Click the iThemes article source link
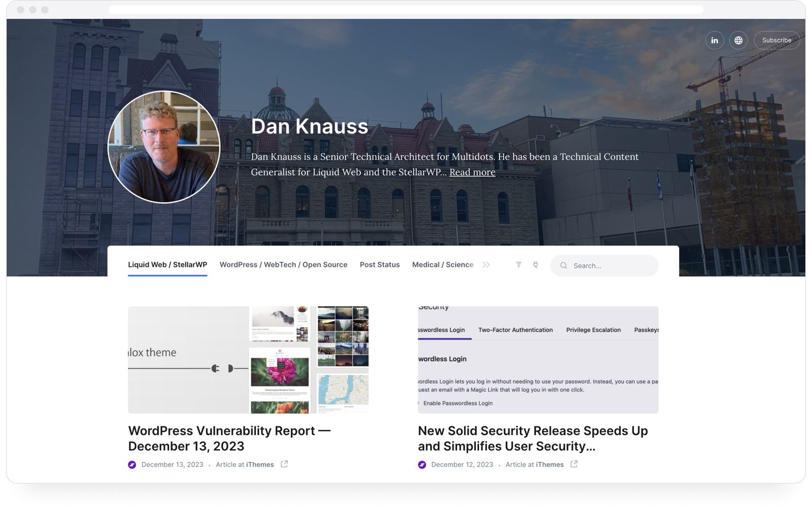 260,464
